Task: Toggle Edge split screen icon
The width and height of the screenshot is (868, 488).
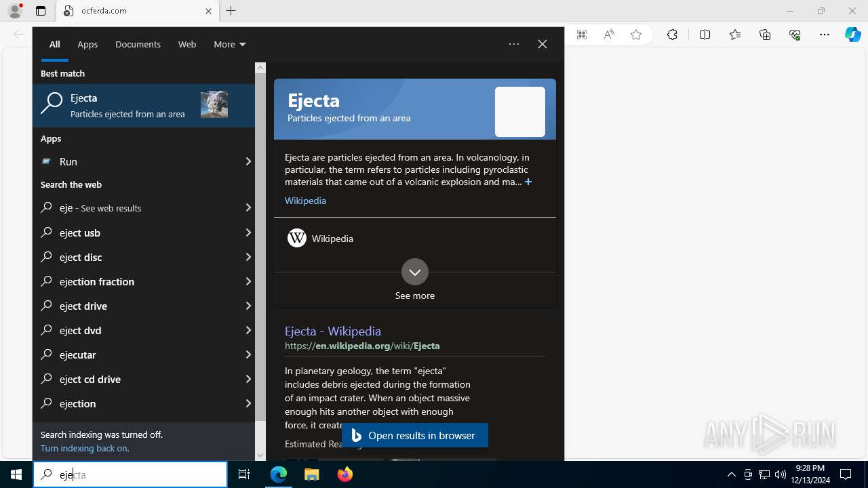Action: [x=705, y=35]
